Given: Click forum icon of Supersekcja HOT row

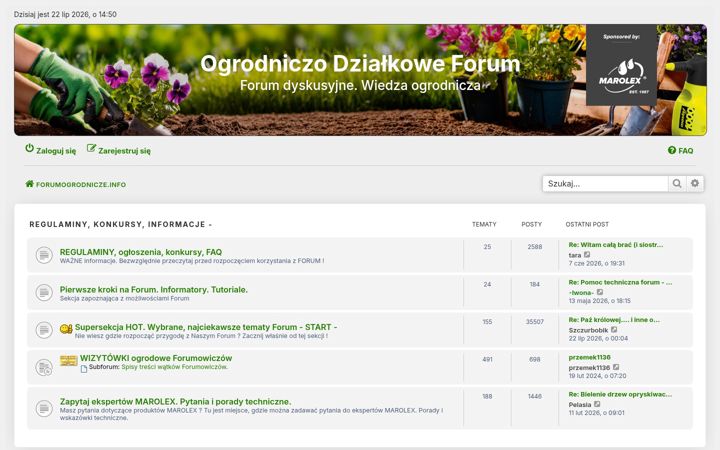Looking at the screenshot, I should tap(44, 330).
